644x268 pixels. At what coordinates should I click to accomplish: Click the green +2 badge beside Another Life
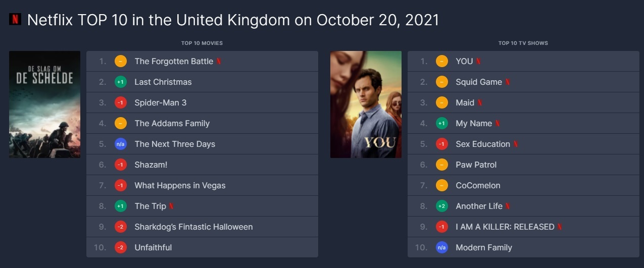pos(441,206)
